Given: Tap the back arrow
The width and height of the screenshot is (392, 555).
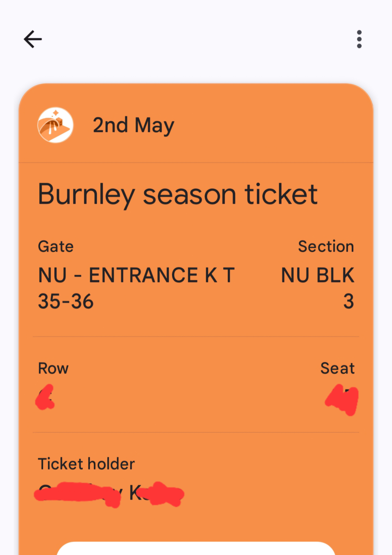Looking at the screenshot, I should (33, 39).
